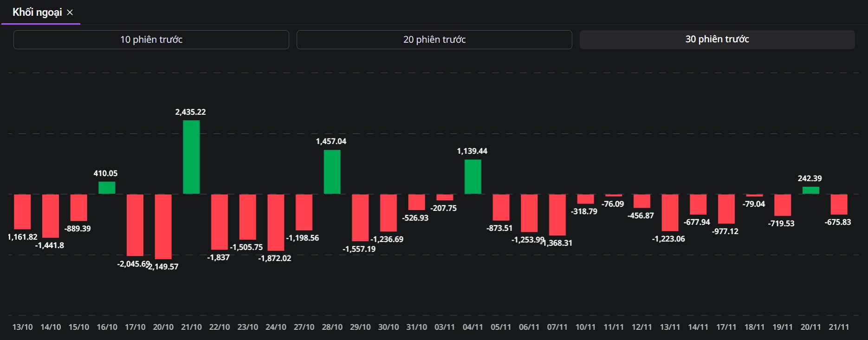
Task: Click the 1,457.04 value label
Action: pos(331,141)
